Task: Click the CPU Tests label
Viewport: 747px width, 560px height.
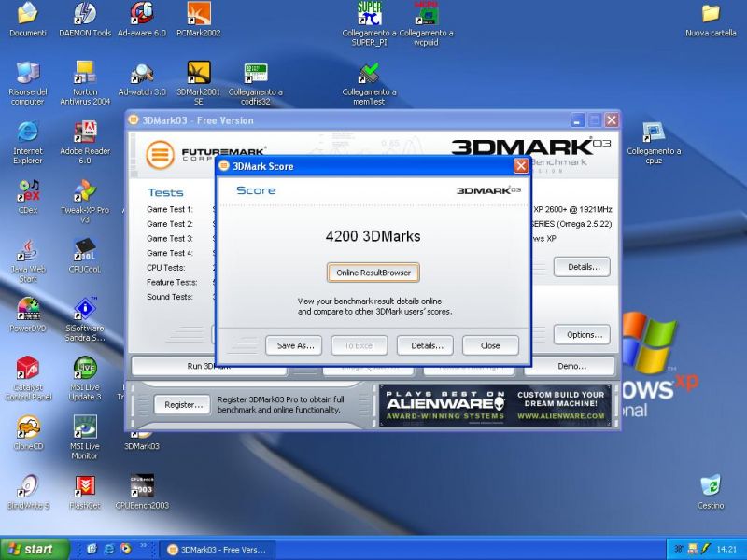Action: point(166,268)
